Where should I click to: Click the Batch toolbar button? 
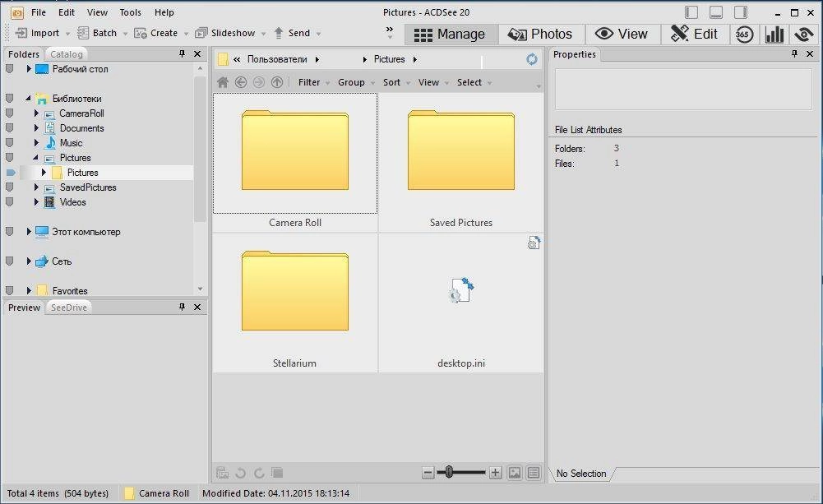(98, 33)
